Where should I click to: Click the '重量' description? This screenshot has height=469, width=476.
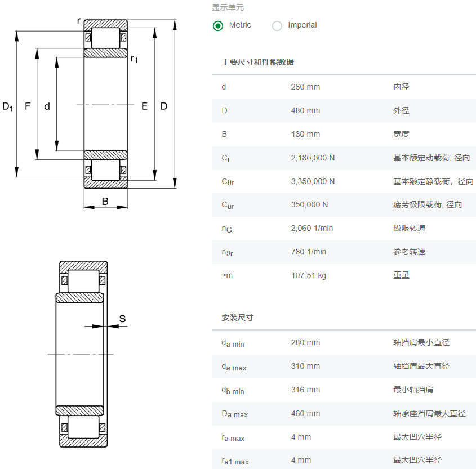[x=401, y=275]
